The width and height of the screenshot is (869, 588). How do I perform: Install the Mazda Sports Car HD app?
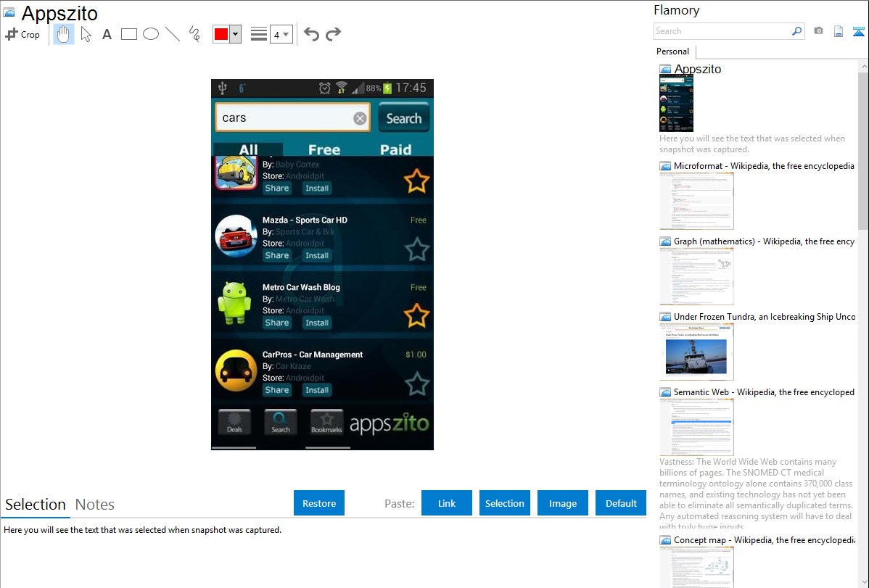point(317,255)
